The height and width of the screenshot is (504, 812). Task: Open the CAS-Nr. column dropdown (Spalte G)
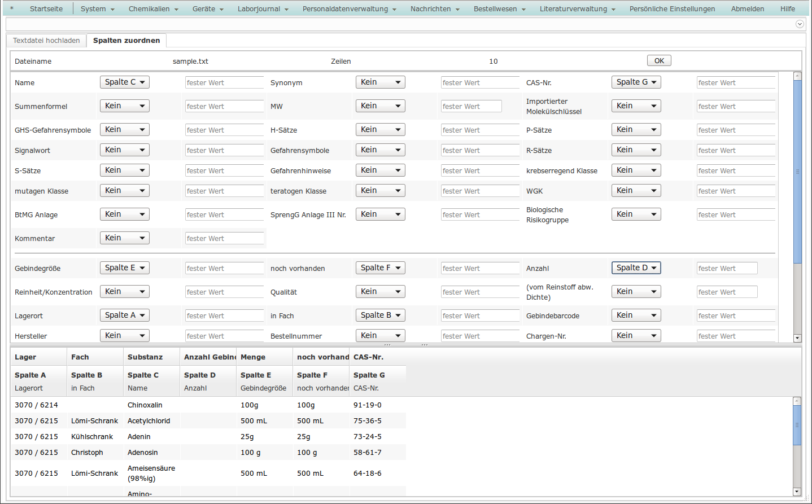coord(636,82)
